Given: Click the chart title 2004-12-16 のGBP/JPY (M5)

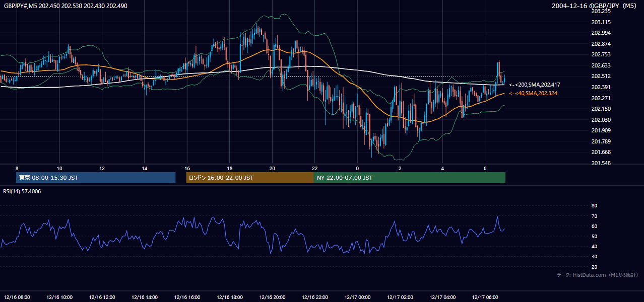Looking at the screenshot, I should [x=595, y=6].
